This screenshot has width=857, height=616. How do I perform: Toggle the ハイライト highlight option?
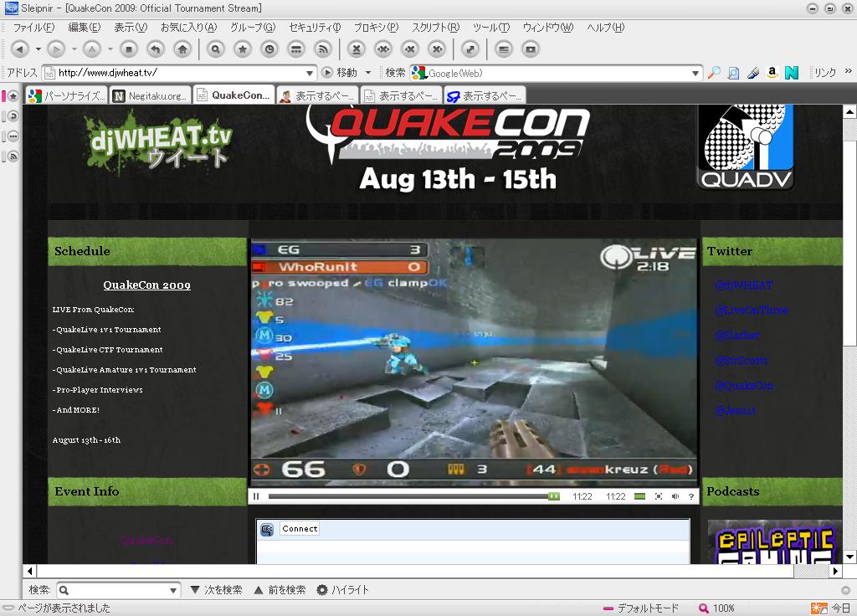click(x=343, y=590)
